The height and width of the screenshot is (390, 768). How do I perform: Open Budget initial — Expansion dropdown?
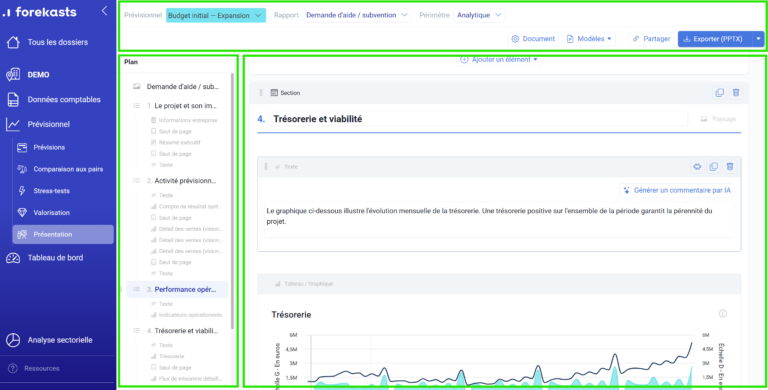coord(216,15)
